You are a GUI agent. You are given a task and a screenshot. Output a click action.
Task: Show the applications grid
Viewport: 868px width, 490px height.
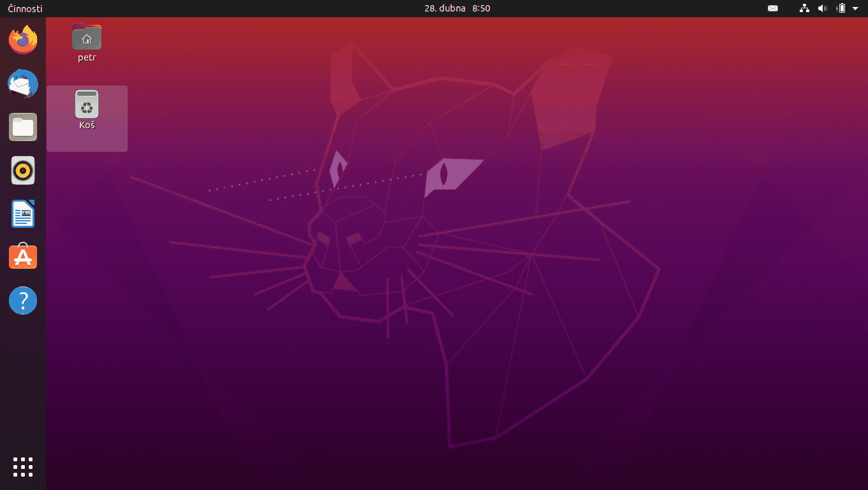tap(23, 467)
